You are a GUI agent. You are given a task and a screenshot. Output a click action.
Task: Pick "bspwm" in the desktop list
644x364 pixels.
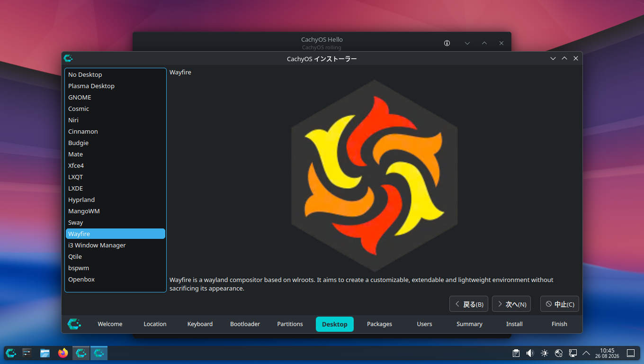click(116, 268)
